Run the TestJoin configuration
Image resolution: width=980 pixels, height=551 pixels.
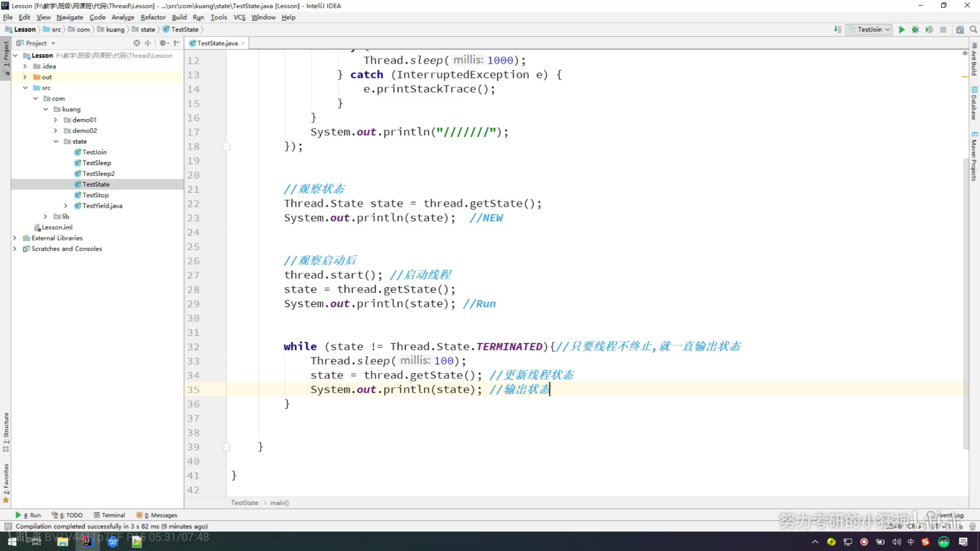(x=902, y=30)
